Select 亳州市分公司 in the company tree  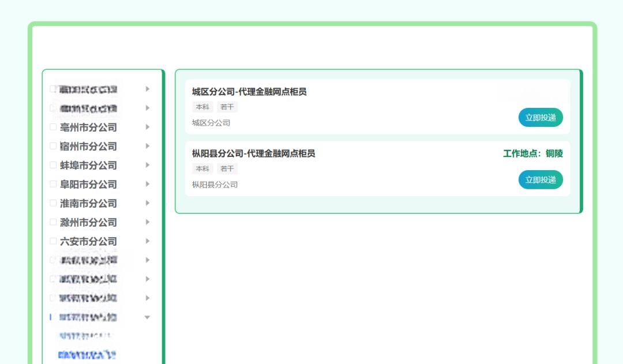[x=88, y=127]
